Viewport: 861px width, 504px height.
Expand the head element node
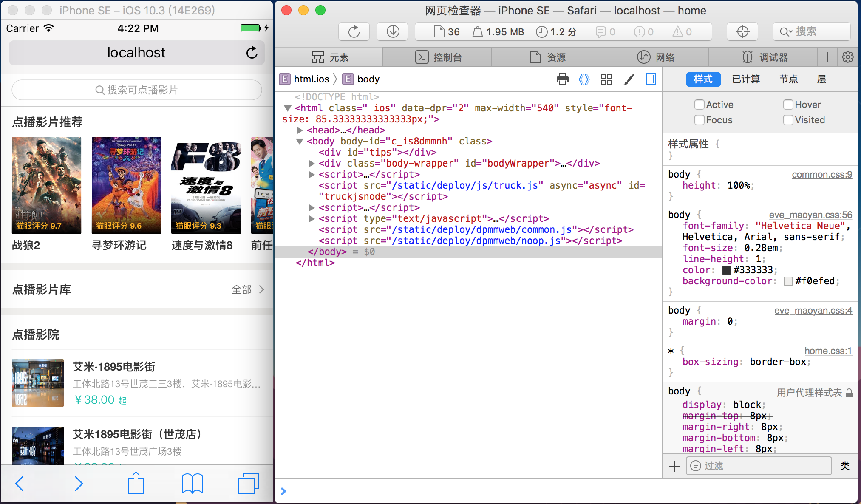click(x=300, y=130)
